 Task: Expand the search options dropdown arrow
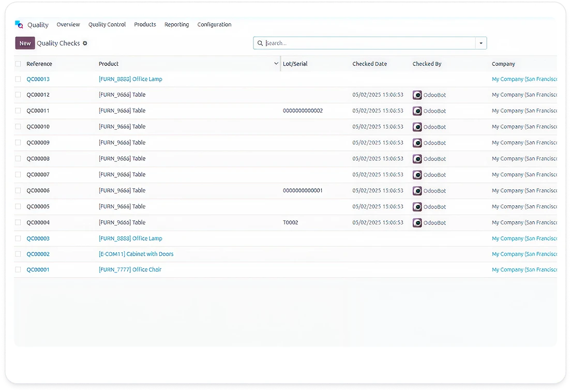tap(481, 43)
